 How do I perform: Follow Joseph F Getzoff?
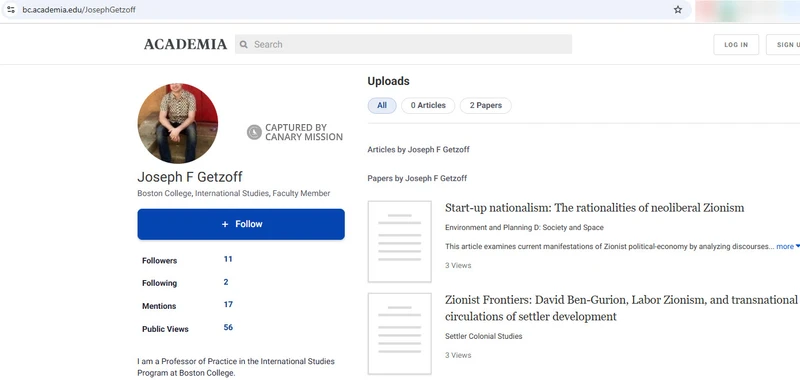241,224
